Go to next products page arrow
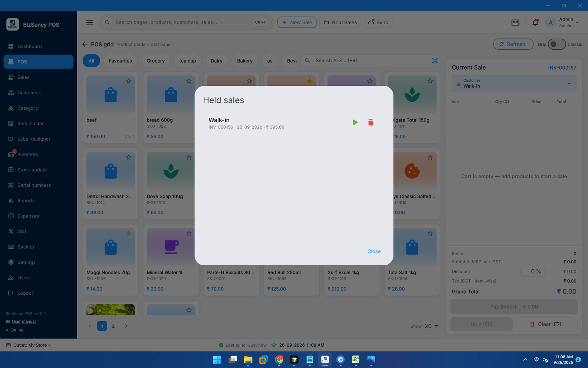 pos(126,326)
